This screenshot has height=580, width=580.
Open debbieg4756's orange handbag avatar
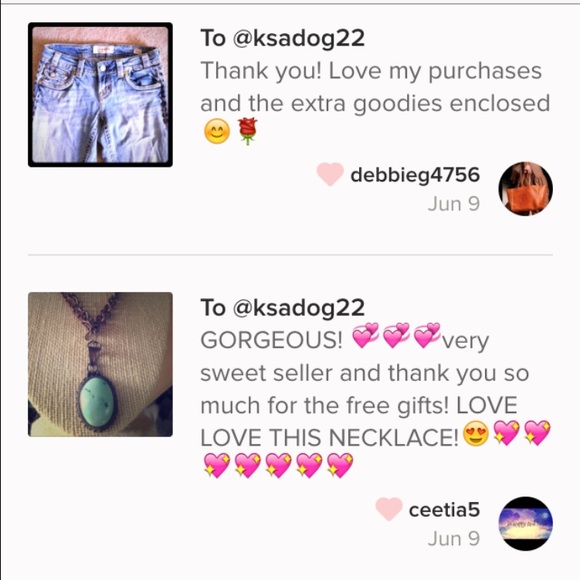tap(526, 188)
